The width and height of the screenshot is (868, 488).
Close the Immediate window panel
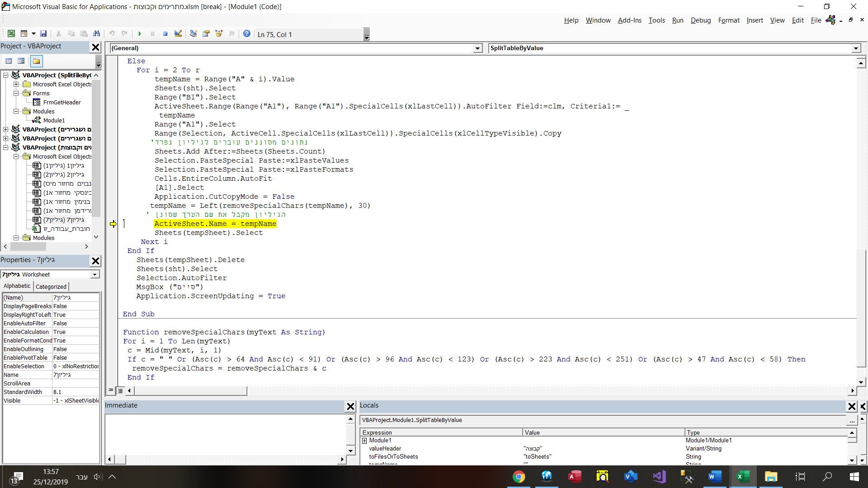pyautogui.click(x=350, y=406)
